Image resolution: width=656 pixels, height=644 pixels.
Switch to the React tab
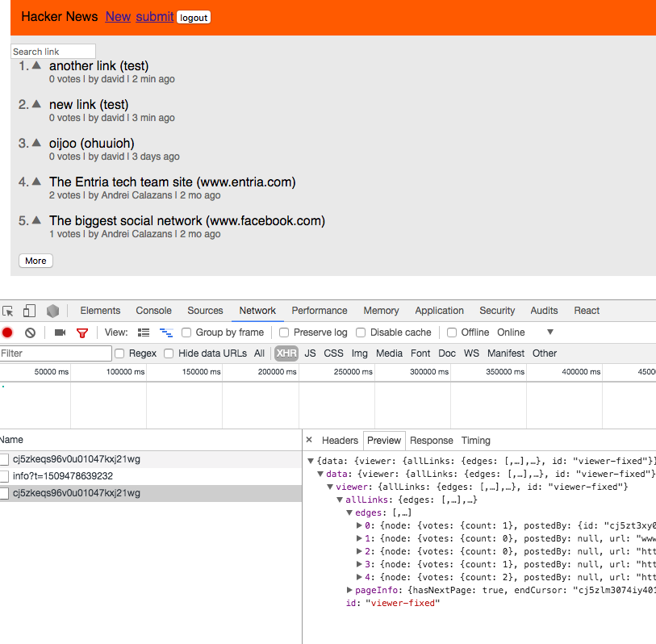coord(587,311)
